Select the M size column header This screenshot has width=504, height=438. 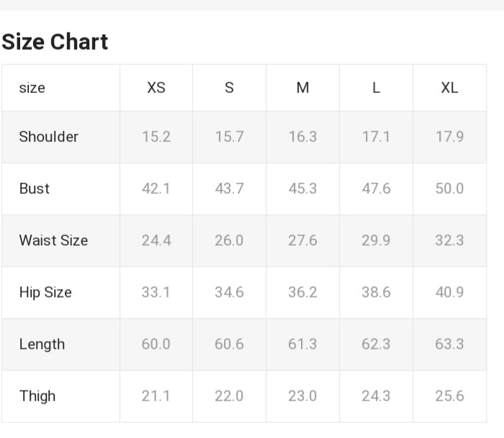(302, 88)
